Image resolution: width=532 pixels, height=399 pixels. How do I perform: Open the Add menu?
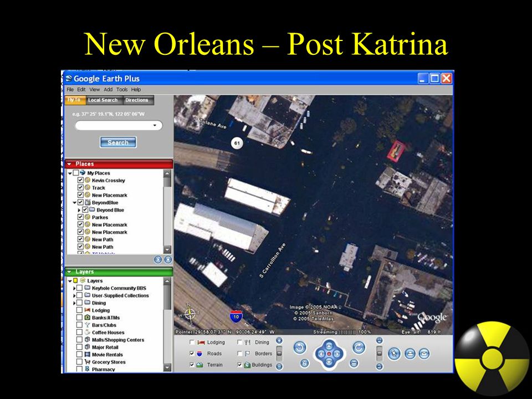tap(108, 90)
